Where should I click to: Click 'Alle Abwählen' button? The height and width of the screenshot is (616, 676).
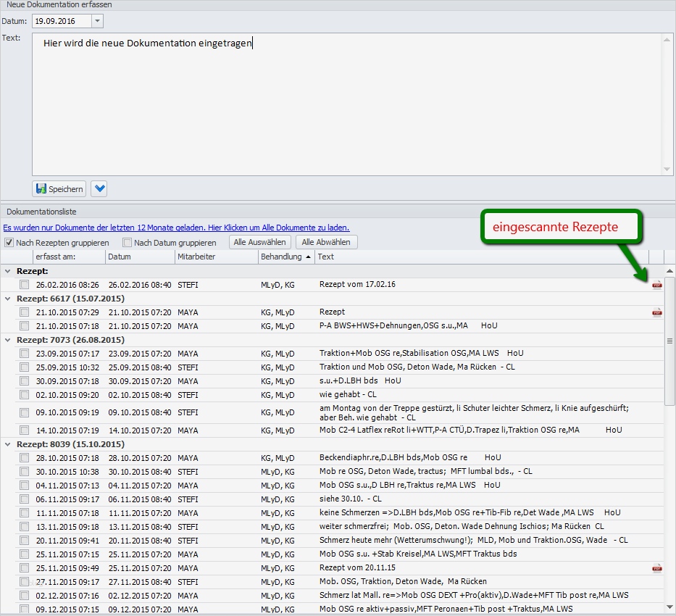coord(326,242)
